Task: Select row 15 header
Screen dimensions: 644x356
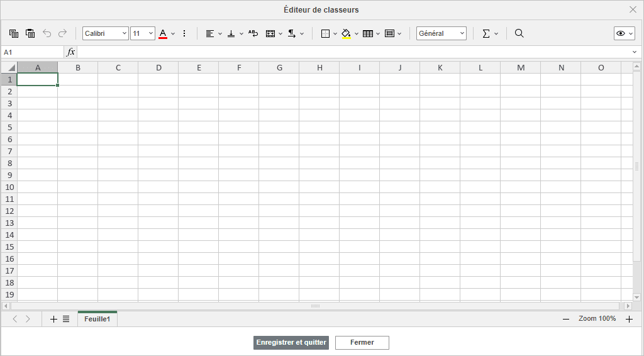Action: tap(9, 247)
